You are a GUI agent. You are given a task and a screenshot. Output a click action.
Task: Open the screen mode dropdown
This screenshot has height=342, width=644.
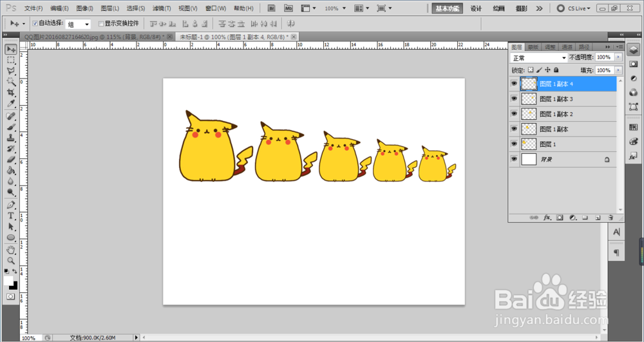[x=384, y=8]
